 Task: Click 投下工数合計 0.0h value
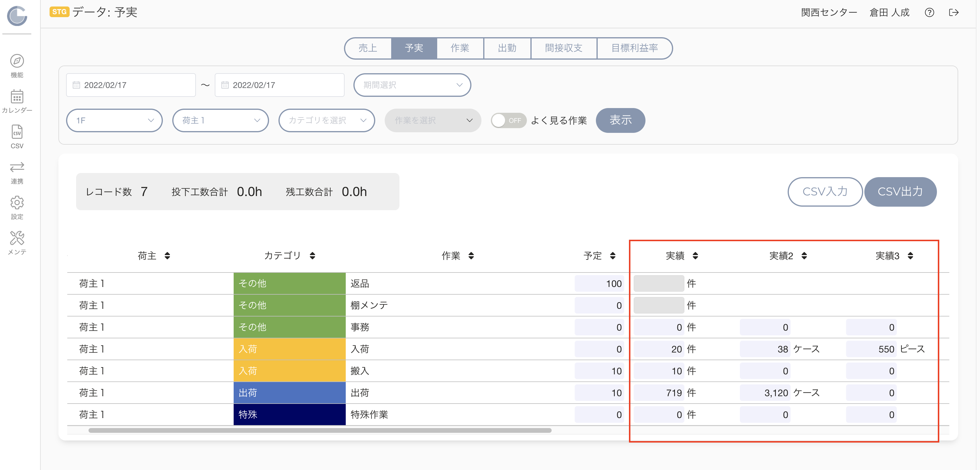pos(250,192)
